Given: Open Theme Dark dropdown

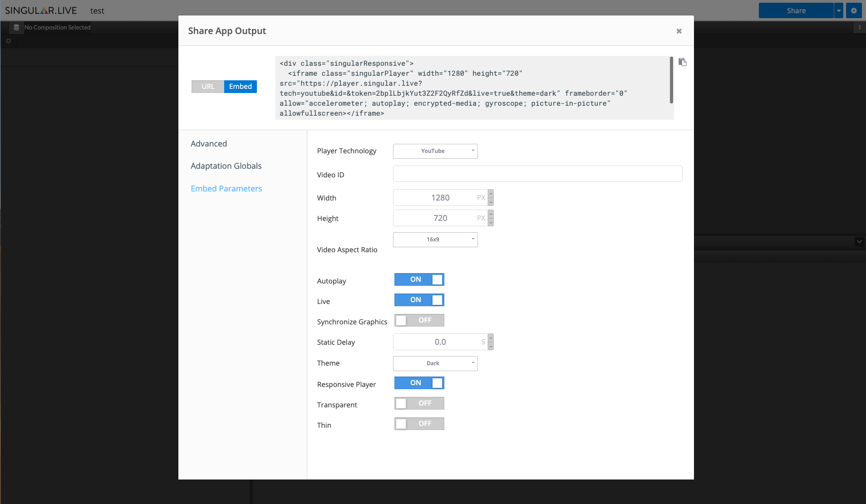Looking at the screenshot, I should tap(435, 363).
